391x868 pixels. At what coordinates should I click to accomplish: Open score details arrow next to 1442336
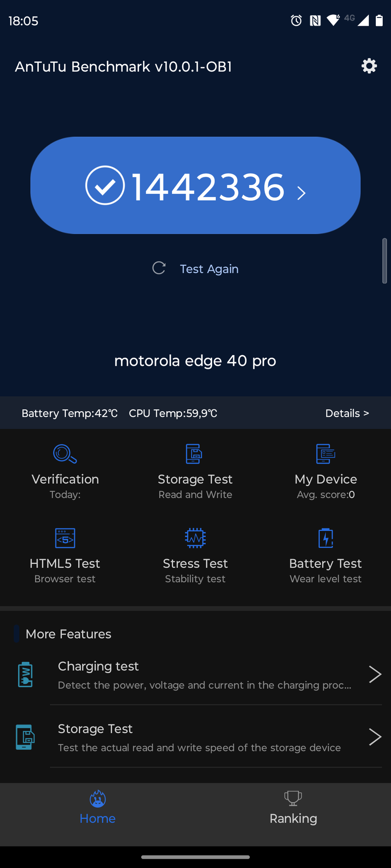301,193
